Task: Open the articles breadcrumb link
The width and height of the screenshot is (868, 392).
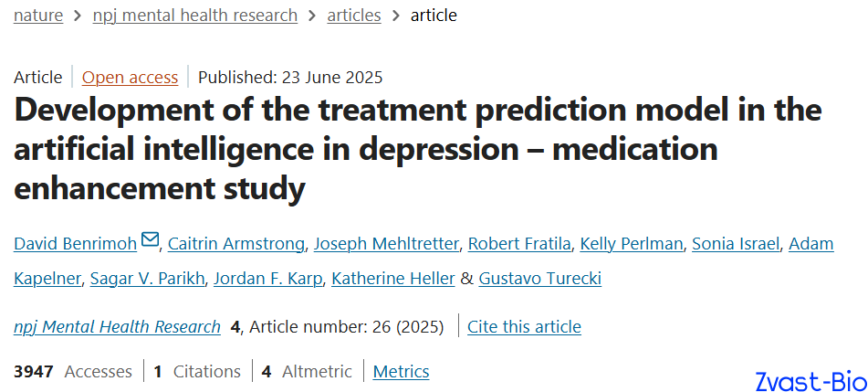Action: click(354, 16)
